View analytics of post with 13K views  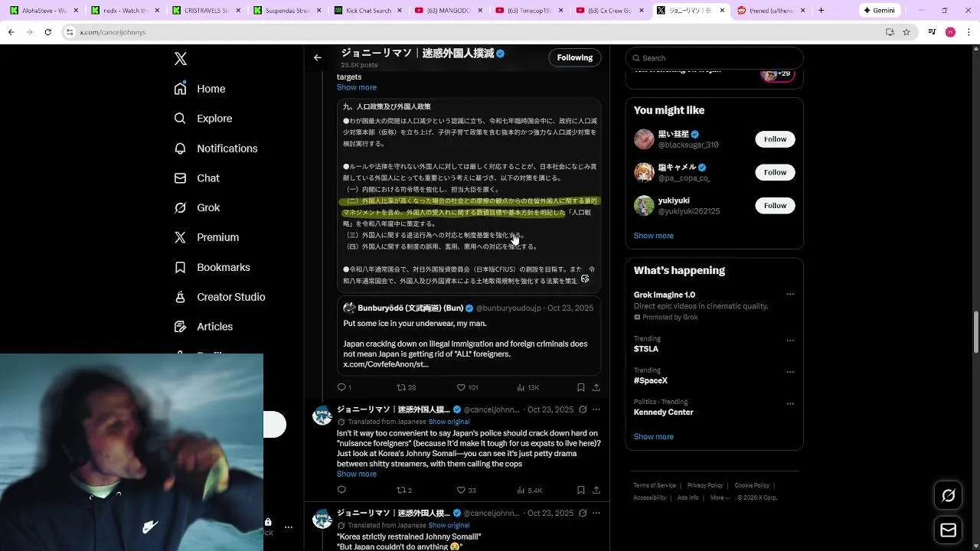[x=528, y=387]
